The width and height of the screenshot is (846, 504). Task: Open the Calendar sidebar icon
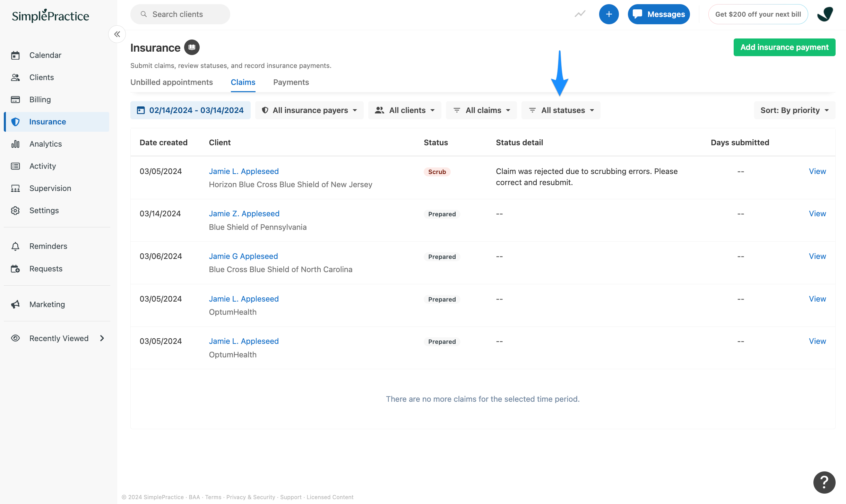[x=15, y=55]
